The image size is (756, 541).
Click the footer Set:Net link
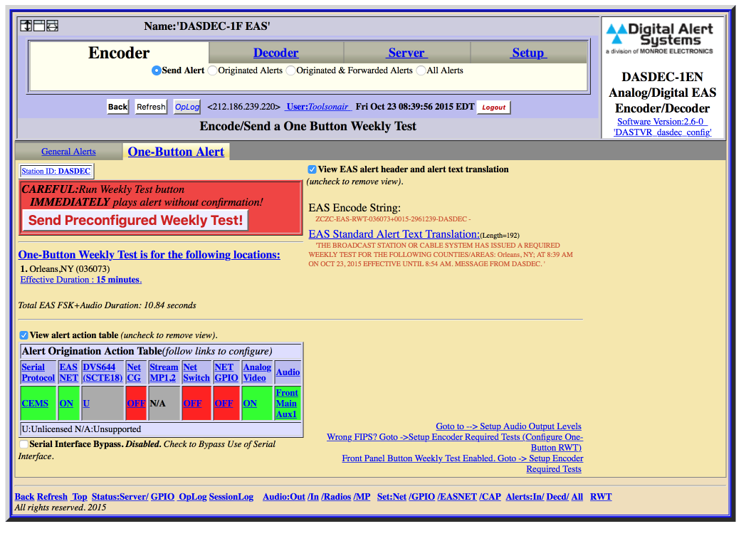pos(392,497)
